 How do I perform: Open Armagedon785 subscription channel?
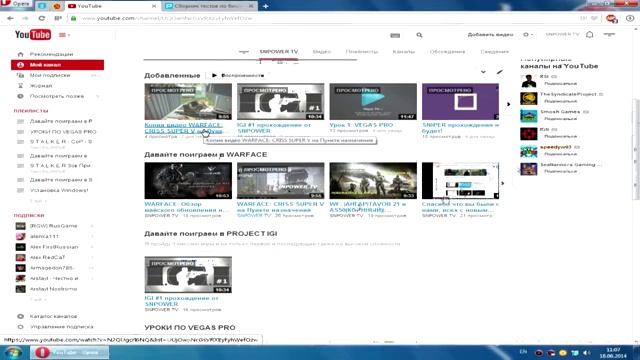coord(51,268)
